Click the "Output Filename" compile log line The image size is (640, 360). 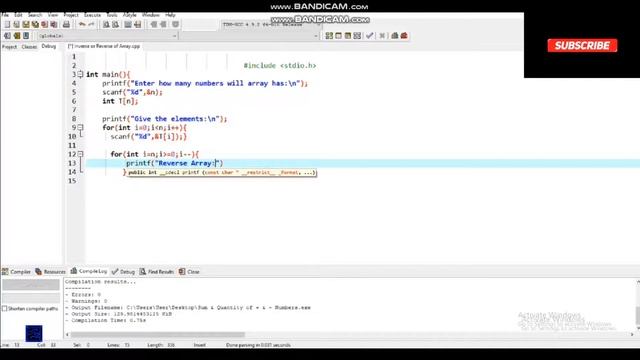pyautogui.click(x=188, y=307)
